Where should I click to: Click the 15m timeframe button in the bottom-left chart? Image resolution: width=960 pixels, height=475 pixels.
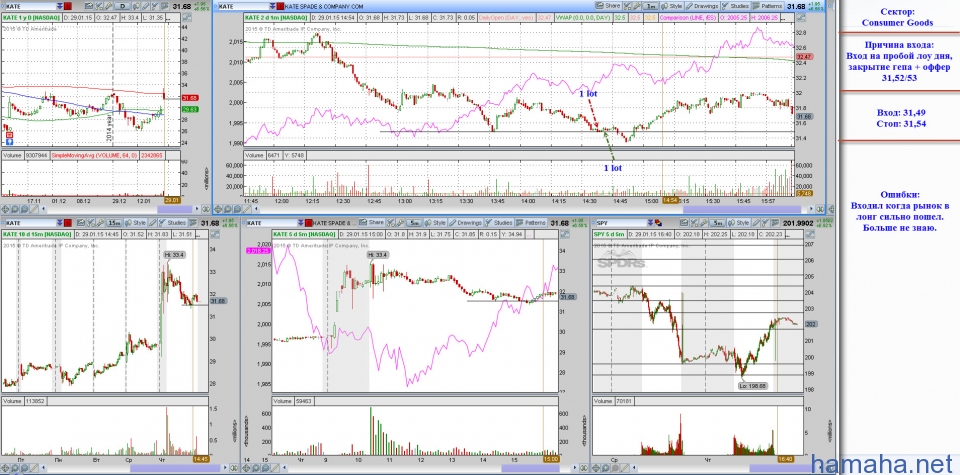(114, 223)
